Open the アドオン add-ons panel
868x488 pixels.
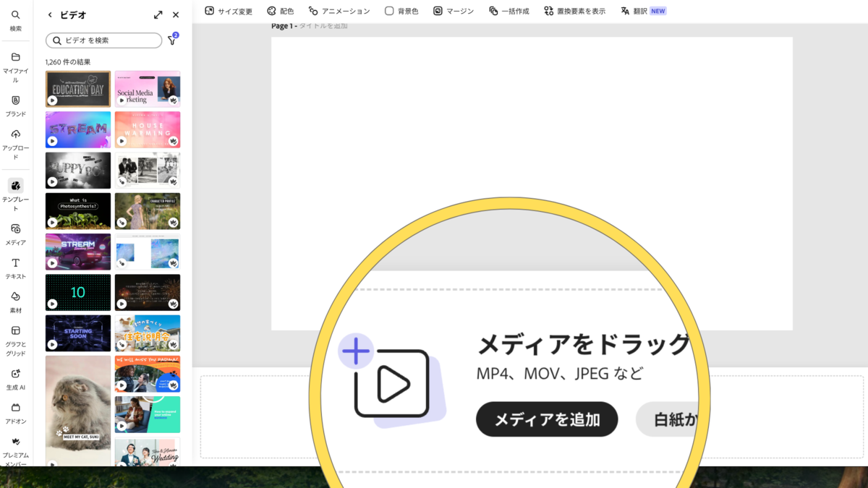point(15,413)
